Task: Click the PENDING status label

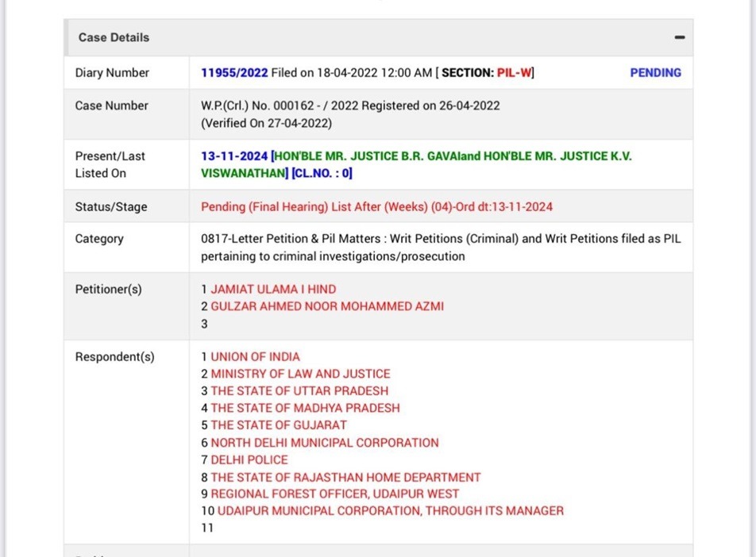Action: point(655,73)
